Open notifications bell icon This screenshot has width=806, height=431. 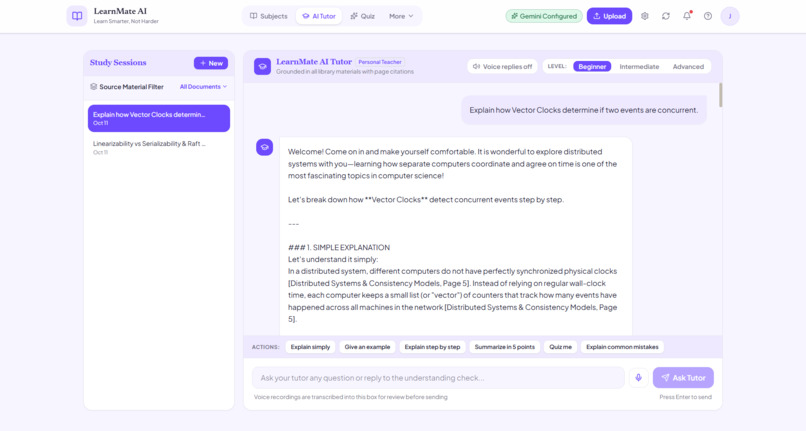pyautogui.click(x=687, y=16)
